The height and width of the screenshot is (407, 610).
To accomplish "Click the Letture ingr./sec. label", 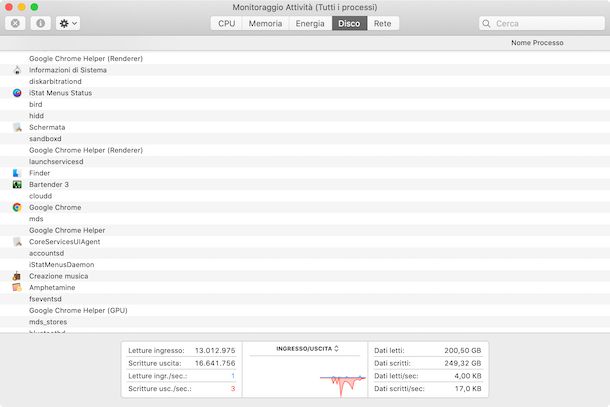I will click(158, 376).
